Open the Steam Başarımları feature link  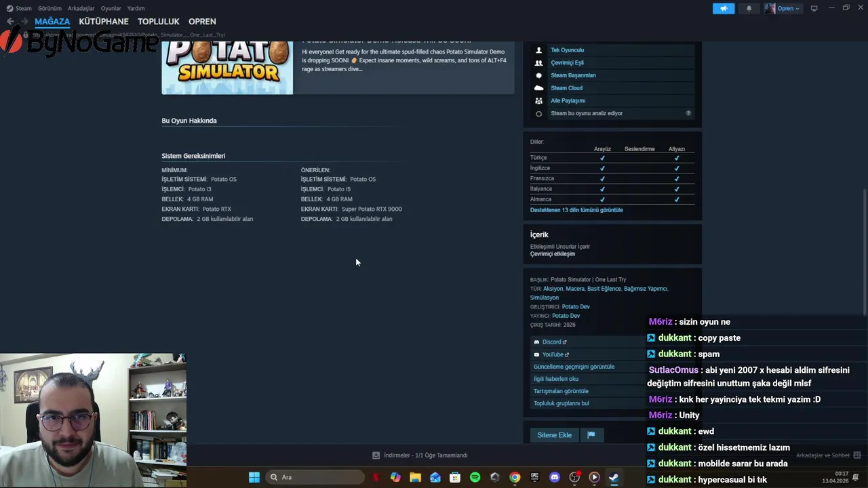[573, 75]
